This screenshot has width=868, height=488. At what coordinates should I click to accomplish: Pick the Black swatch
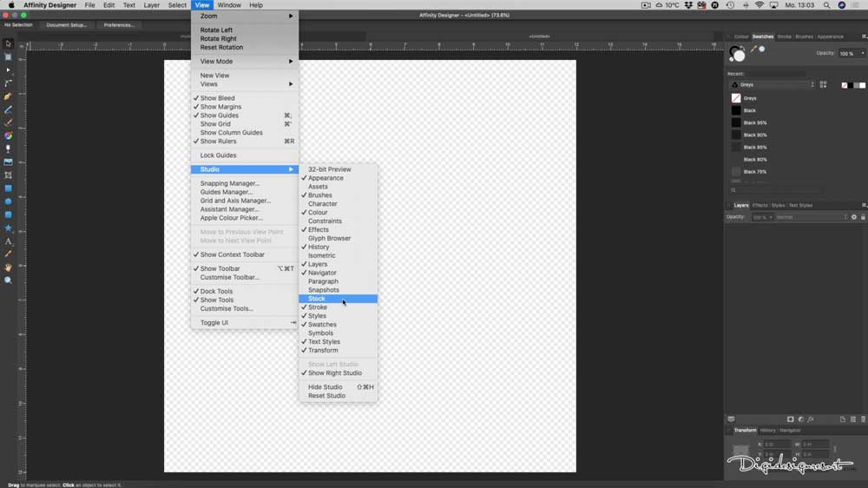click(x=736, y=110)
